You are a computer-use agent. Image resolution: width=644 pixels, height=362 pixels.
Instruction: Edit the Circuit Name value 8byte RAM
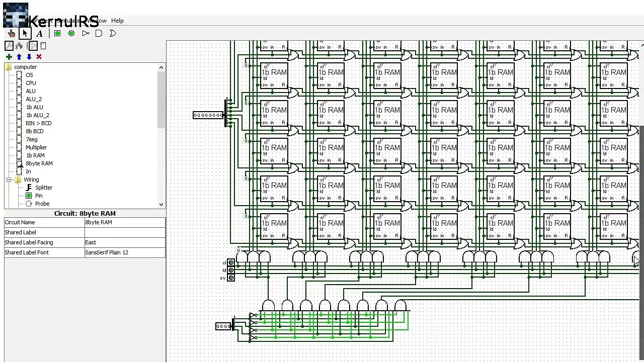(x=125, y=222)
